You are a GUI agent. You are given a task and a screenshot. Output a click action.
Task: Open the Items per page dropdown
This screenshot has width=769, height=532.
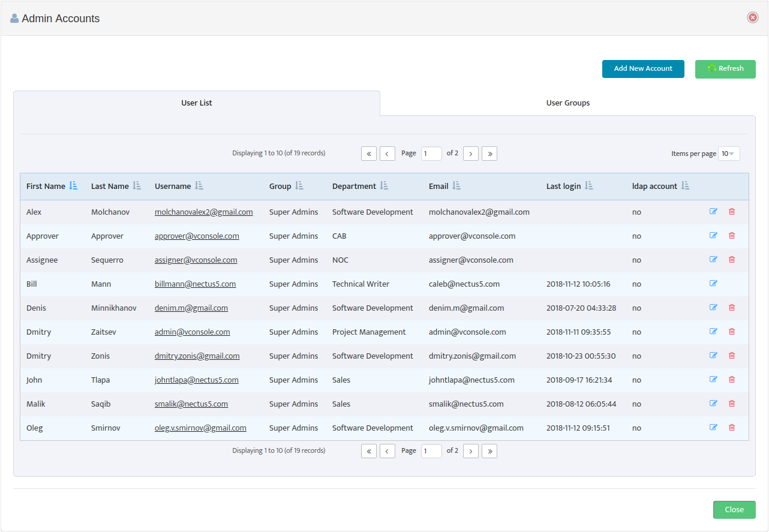(x=729, y=154)
